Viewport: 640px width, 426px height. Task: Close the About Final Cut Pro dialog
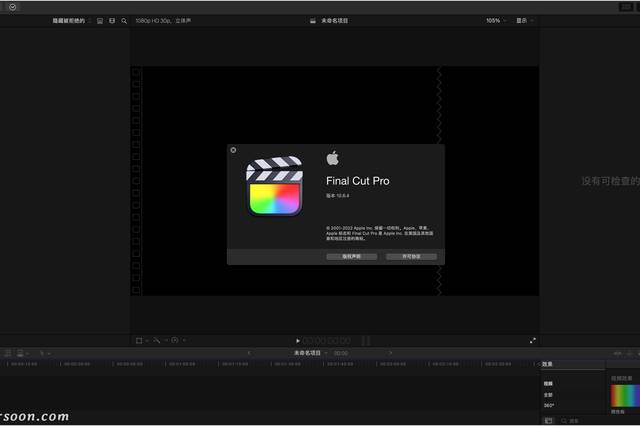pos(233,150)
